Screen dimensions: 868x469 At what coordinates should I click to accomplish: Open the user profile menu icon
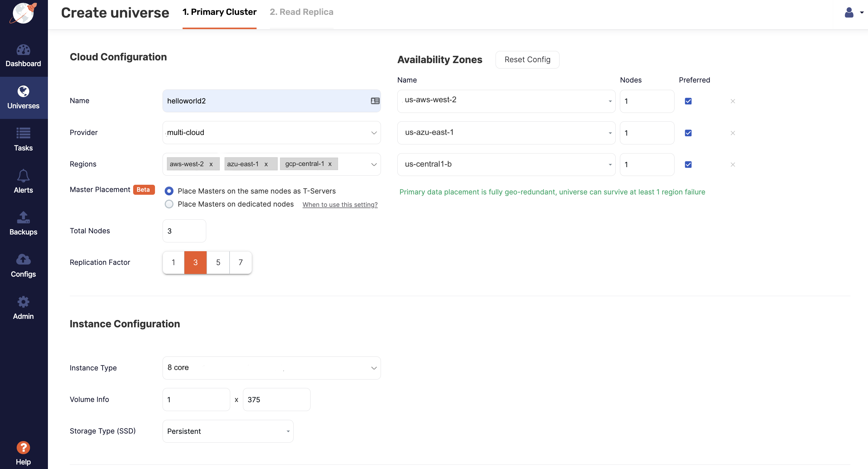coord(849,12)
